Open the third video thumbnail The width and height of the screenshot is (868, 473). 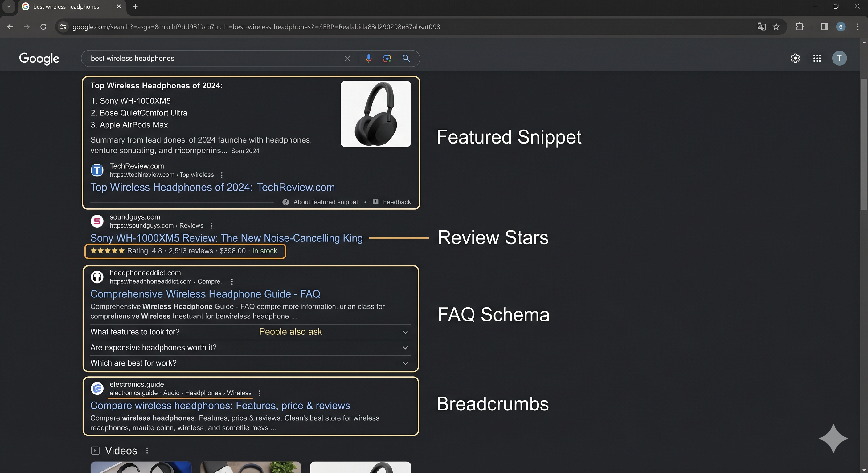(x=361, y=467)
